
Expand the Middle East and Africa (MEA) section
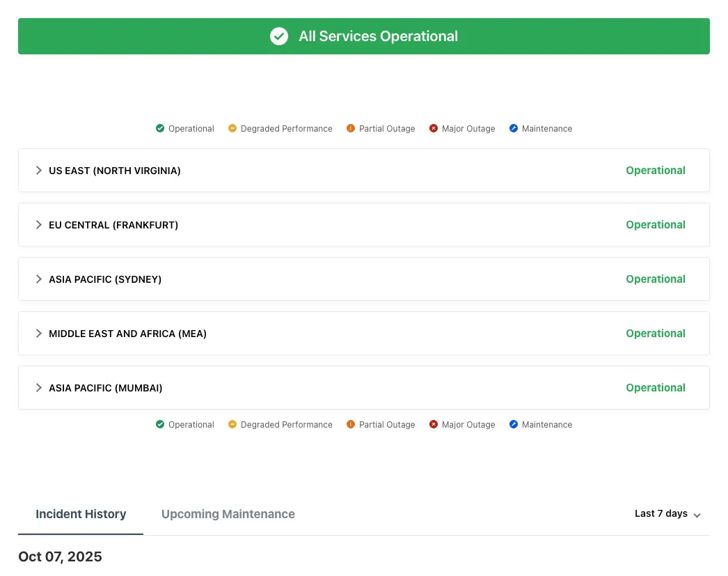tap(38, 333)
